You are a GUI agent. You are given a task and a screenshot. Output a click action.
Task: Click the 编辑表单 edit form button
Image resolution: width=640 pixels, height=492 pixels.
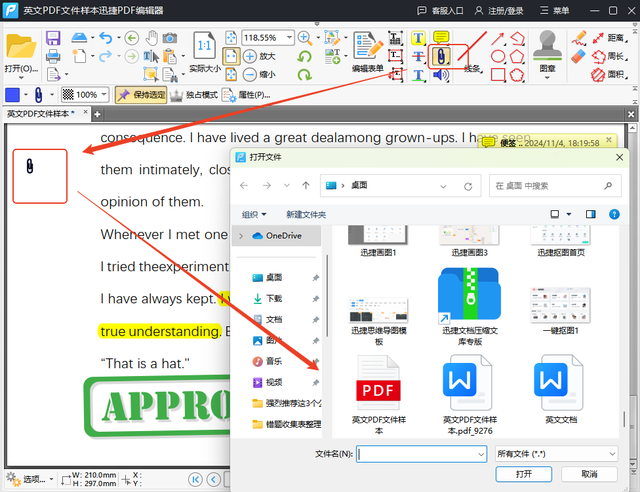369,52
